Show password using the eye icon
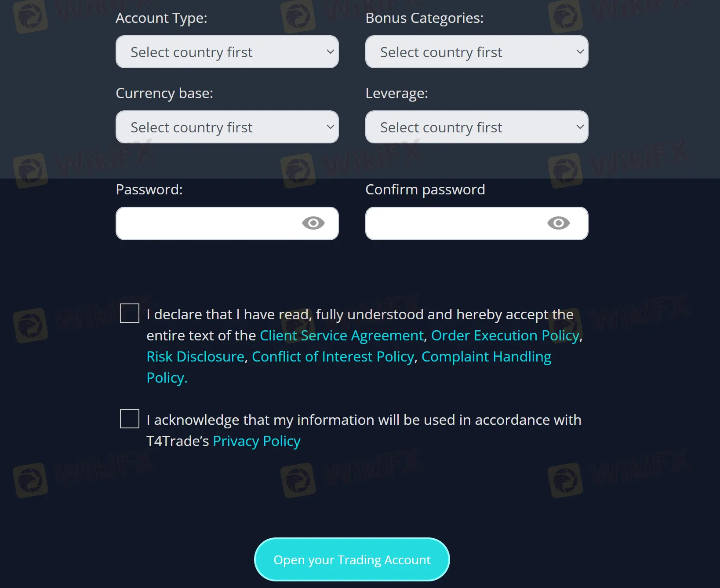The image size is (720, 588). click(313, 223)
